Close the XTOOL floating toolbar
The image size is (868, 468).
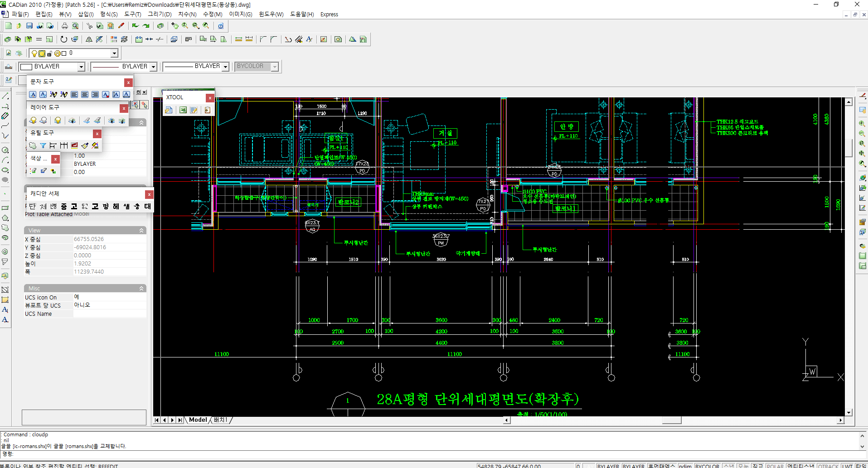[210, 98]
